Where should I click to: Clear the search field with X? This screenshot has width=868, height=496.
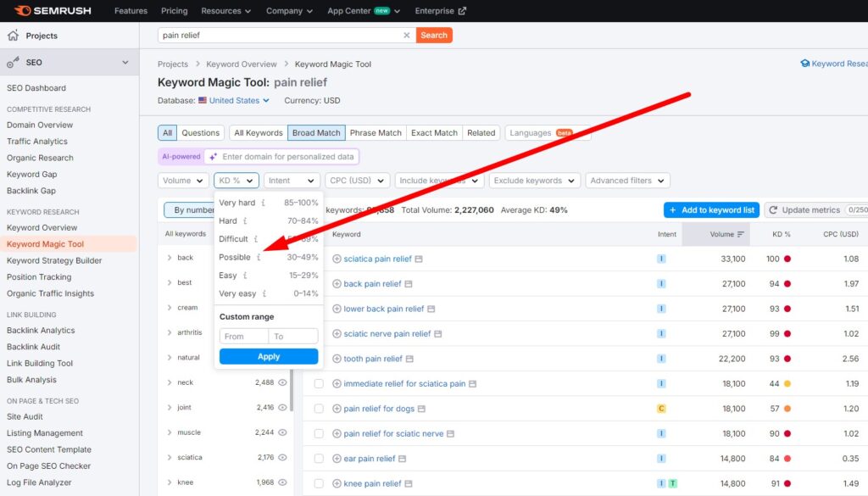406,35
